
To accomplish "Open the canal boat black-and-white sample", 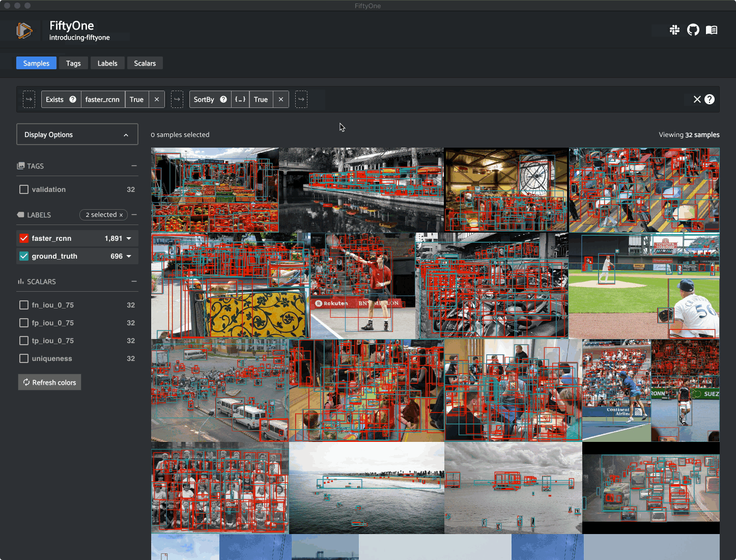I will point(361,190).
